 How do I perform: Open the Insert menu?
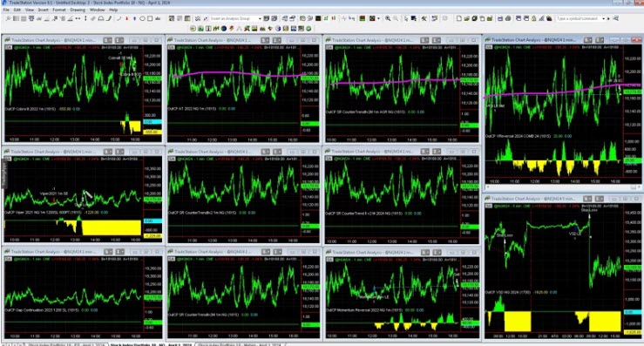[43, 10]
